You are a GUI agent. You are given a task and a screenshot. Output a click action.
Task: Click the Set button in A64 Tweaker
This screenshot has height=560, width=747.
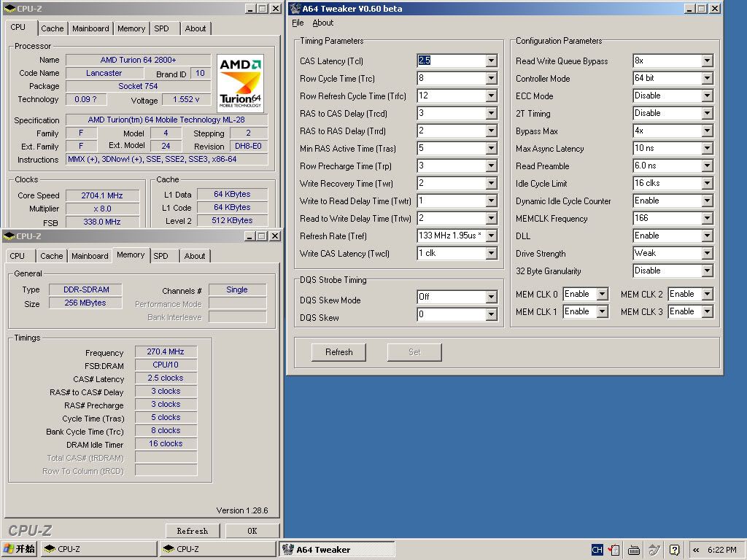point(414,352)
